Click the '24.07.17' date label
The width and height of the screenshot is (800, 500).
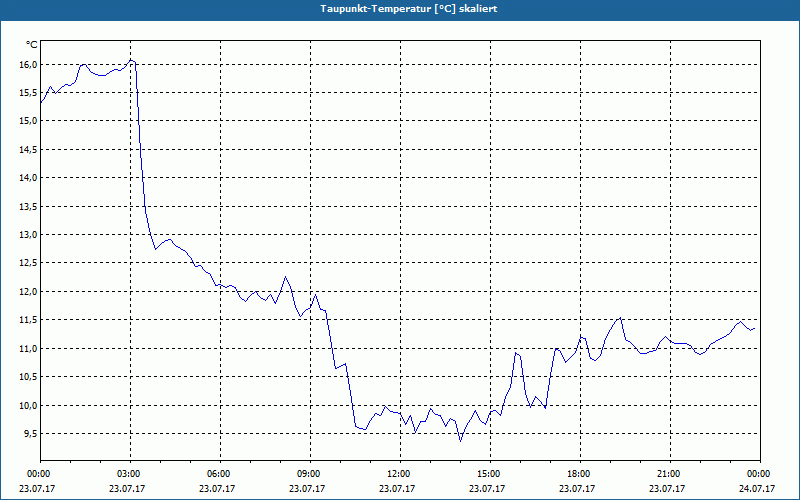[757, 488]
